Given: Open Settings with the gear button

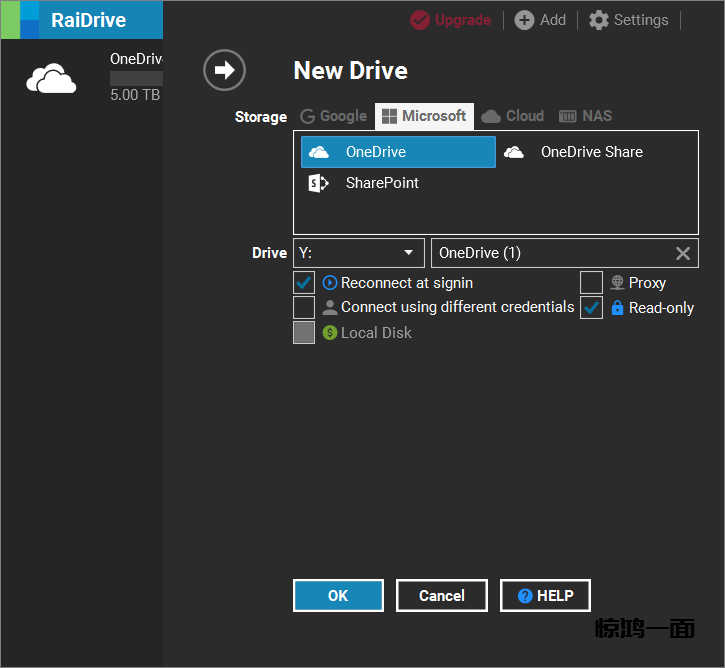Looking at the screenshot, I should pyautogui.click(x=629, y=20).
